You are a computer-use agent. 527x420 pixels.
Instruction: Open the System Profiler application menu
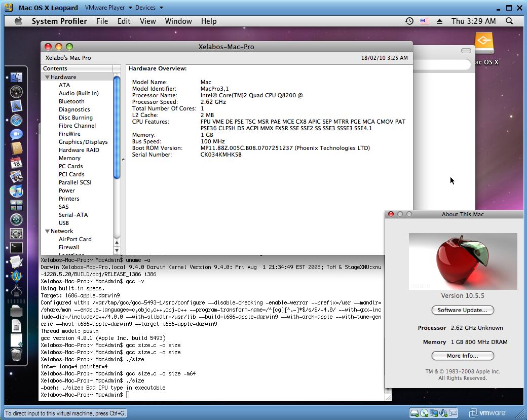(59, 21)
